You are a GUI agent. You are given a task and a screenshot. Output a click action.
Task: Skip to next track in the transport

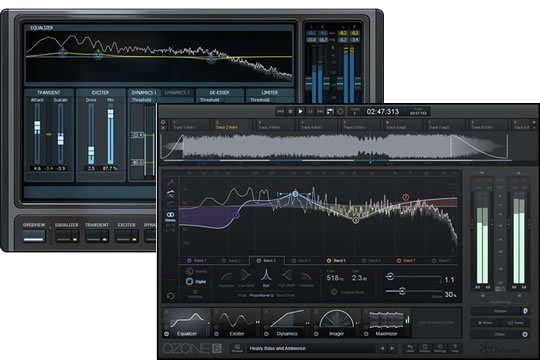[x=320, y=111]
